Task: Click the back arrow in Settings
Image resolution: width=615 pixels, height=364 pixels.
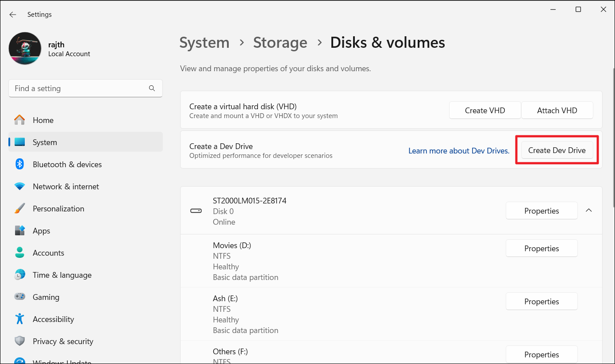Action: click(13, 15)
